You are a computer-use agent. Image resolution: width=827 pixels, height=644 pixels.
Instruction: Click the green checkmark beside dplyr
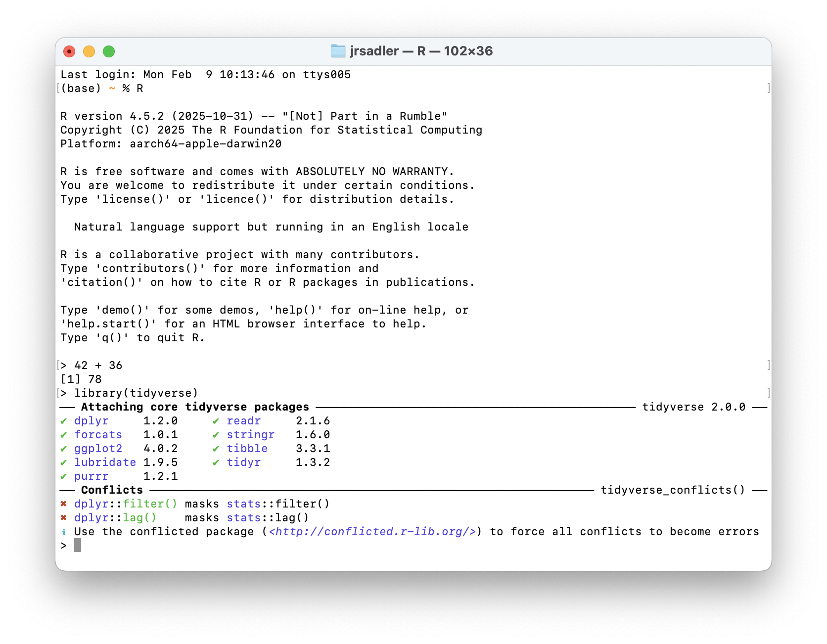[63, 421]
